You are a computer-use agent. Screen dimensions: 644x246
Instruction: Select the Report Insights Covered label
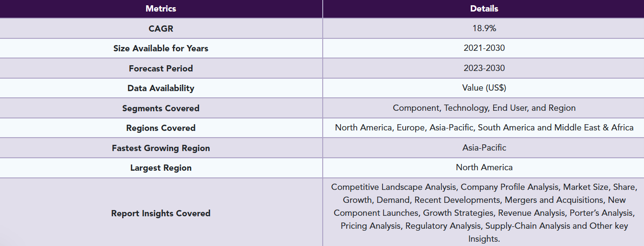click(161, 213)
